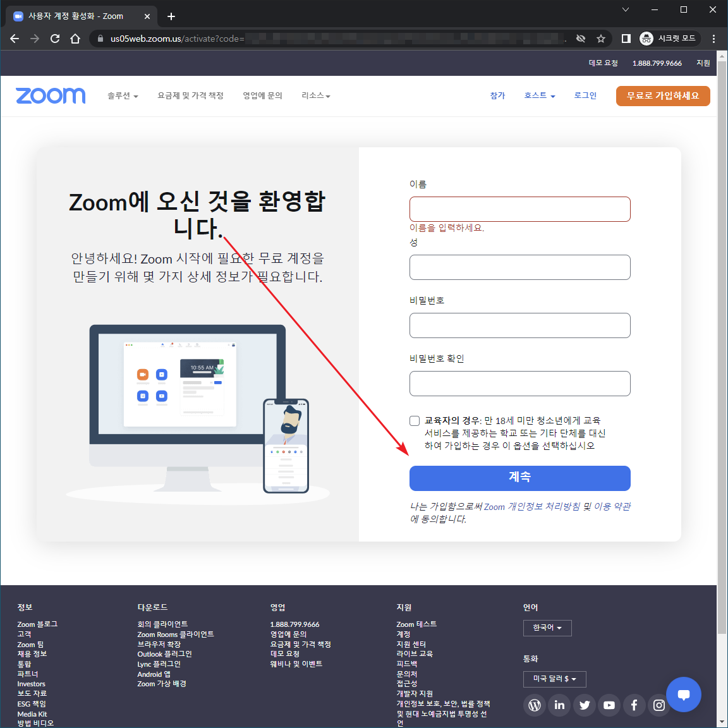Screen dimensions: 728x728
Task: Open Zoom's Instagram icon
Action: 658,705
